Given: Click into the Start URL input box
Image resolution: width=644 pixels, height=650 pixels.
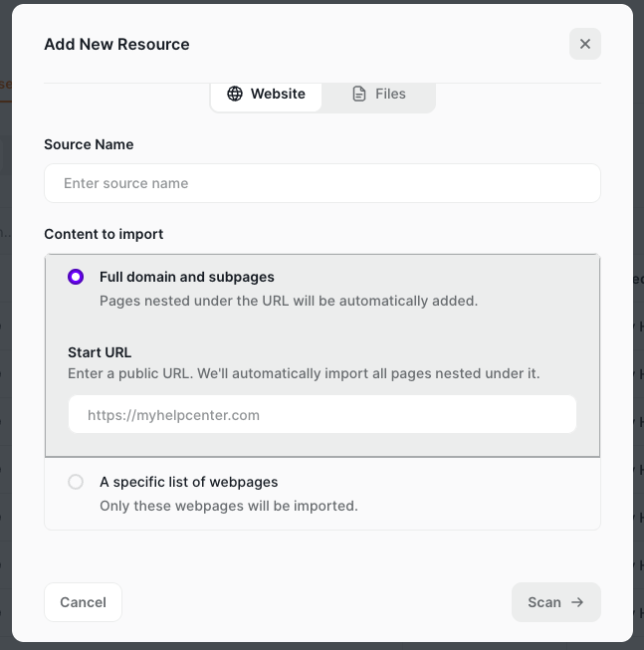Looking at the screenshot, I should [x=322, y=415].
